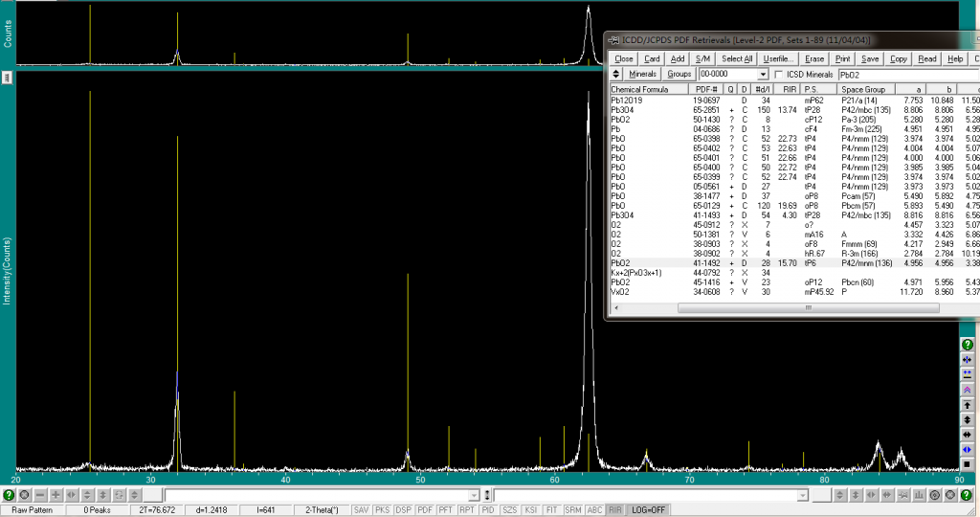Screen dimensions: 980x517
Task: Open the Minerals list
Action: (643, 74)
